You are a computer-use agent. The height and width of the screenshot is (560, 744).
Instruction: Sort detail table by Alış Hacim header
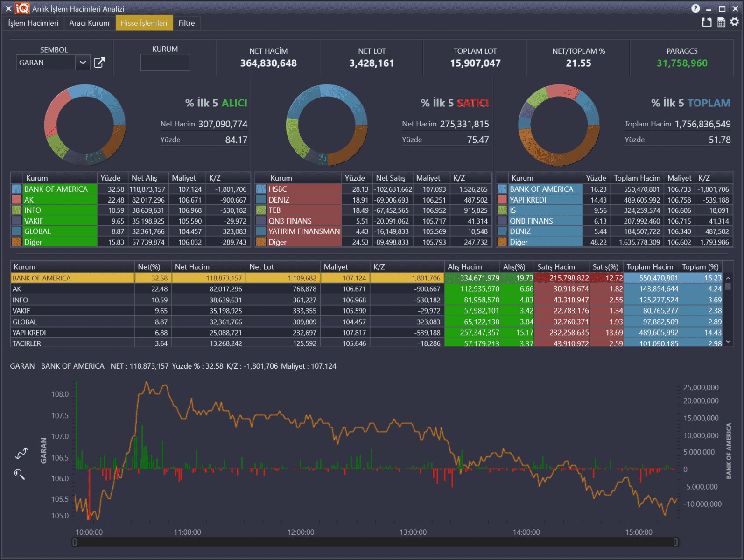pyautogui.click(x=472, y=267)
